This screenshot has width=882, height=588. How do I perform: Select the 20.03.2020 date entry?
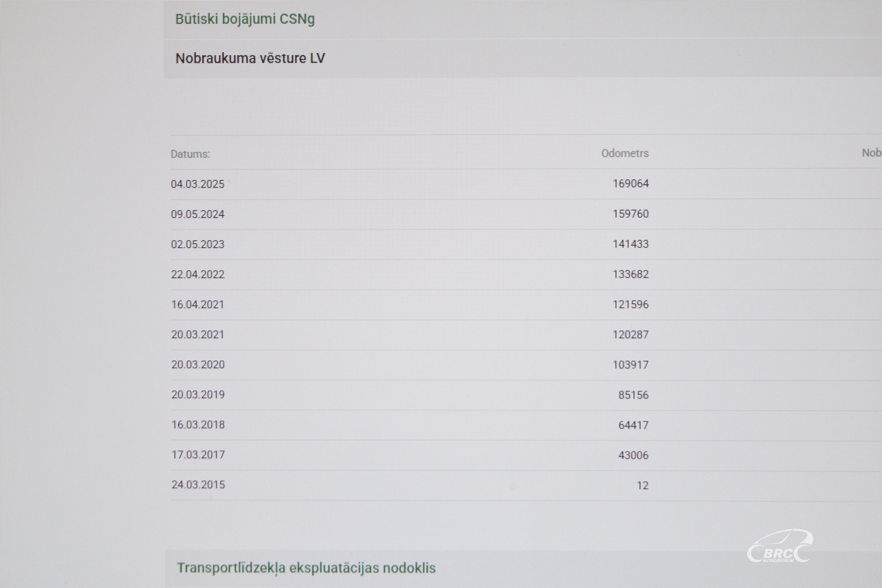tap(198, 364)
